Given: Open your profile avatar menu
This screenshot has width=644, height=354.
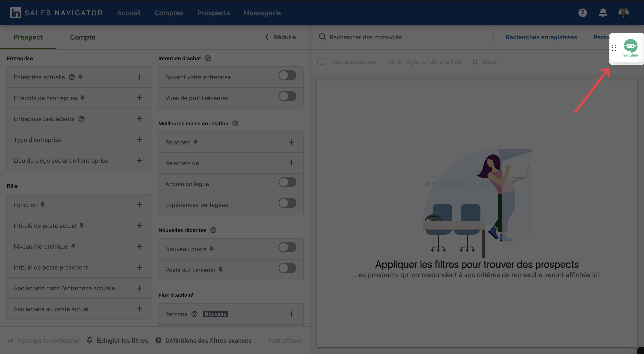Looking at the screenshot, I should [624, 13].
